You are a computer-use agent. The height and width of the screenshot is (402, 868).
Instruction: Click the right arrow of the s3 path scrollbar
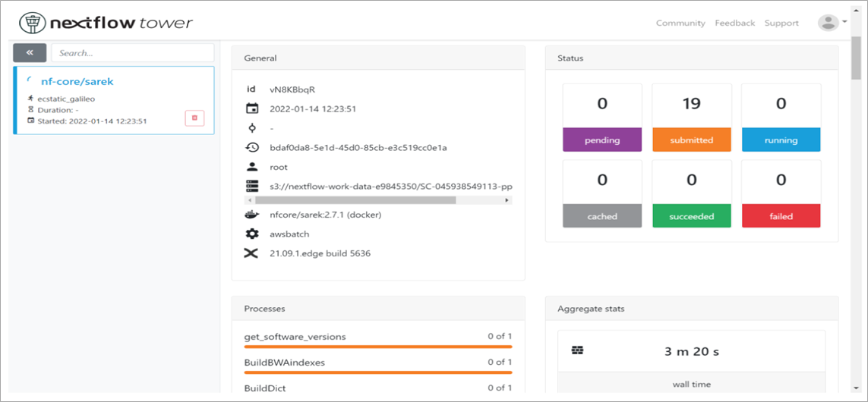click(507, 200)
